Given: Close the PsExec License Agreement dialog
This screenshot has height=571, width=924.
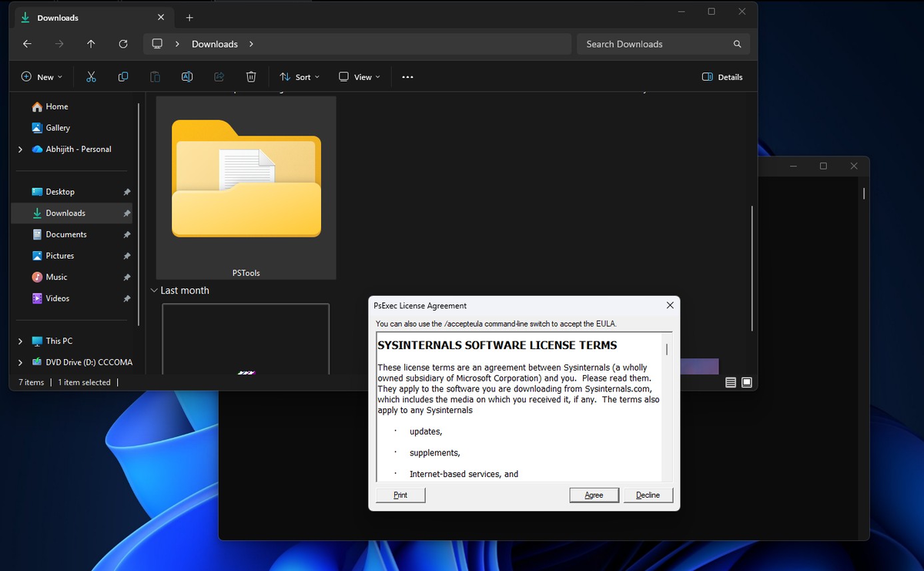Looking at the screenshot, I should point(670,305).
